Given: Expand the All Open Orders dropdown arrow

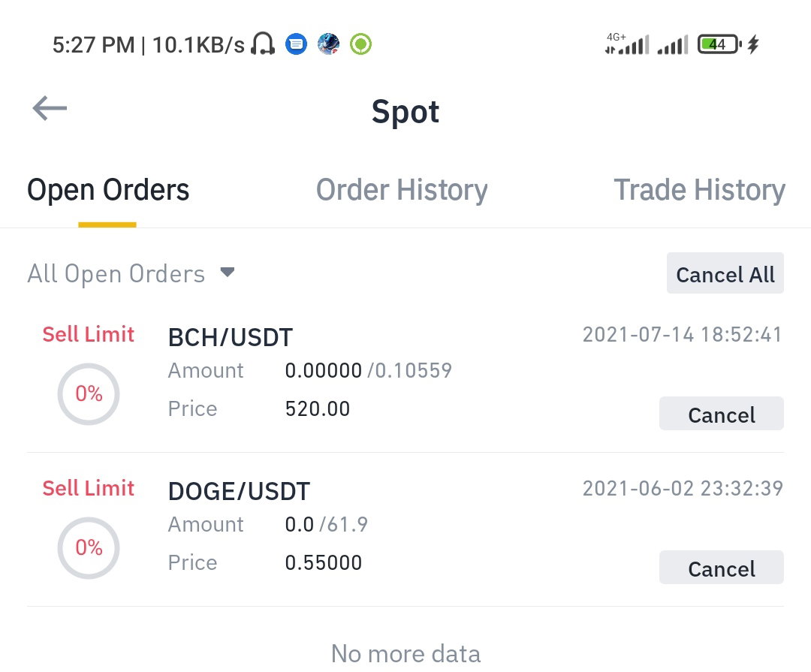Looking at the screenshot, I should point(228,272).
